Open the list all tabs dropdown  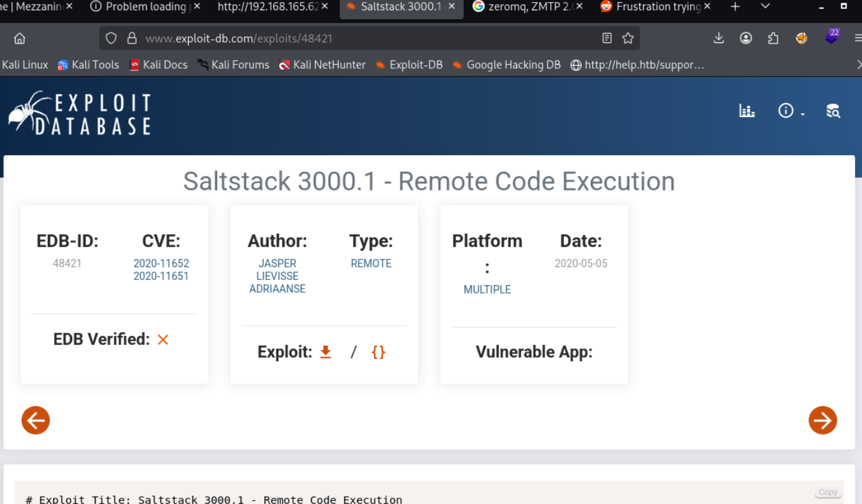765,7
